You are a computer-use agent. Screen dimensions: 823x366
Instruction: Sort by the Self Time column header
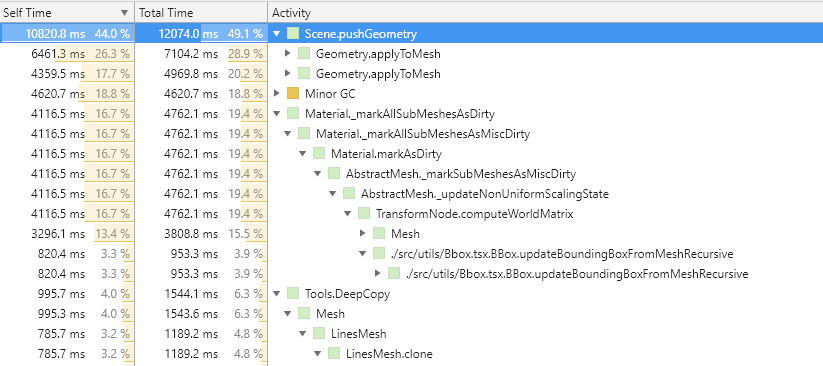67,13
